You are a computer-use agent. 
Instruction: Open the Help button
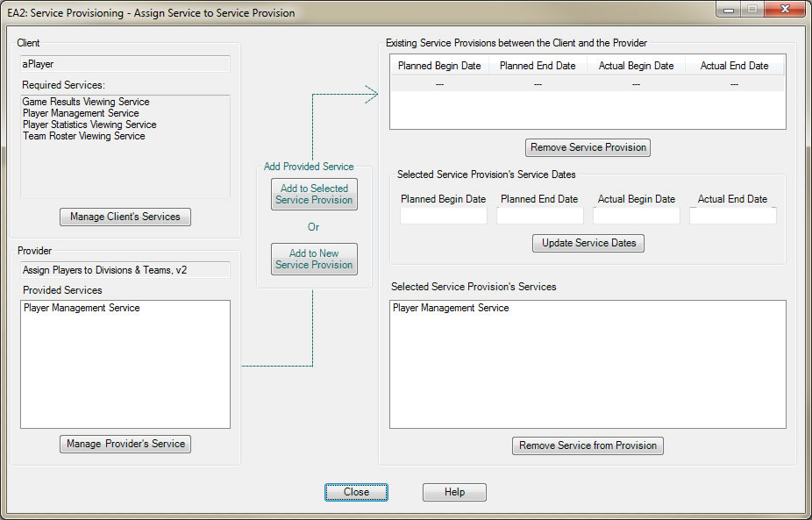454,492
